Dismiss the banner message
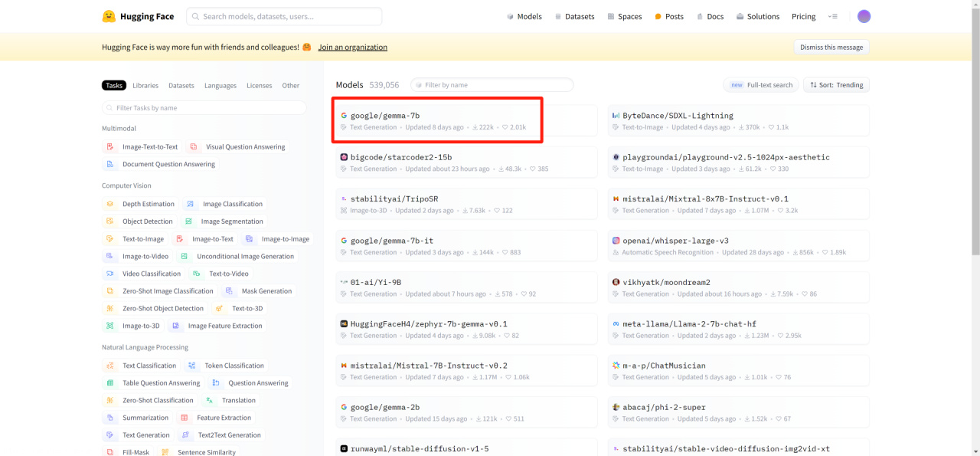This screenshot has height=456, width=980. point(831,47)
